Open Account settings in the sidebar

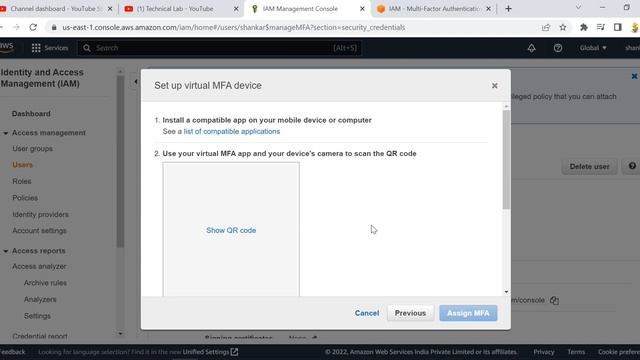pyautogui.click(x=39, y=231)
